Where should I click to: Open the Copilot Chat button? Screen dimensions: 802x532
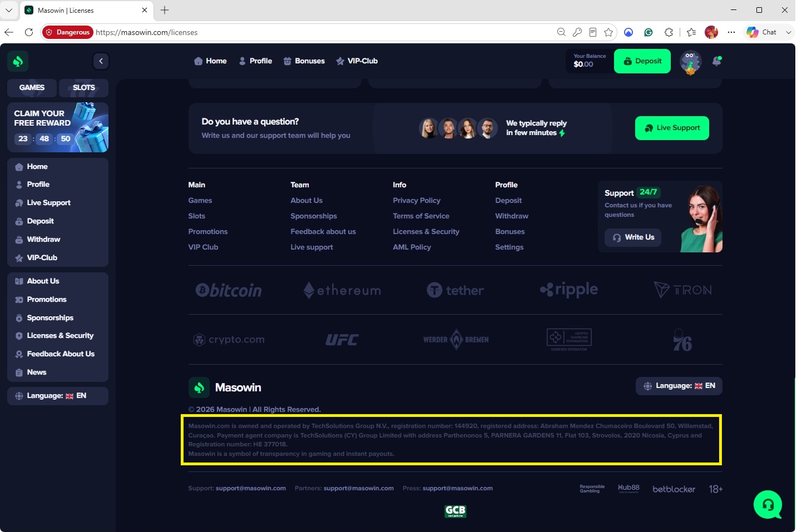click(x=762, y=32)
